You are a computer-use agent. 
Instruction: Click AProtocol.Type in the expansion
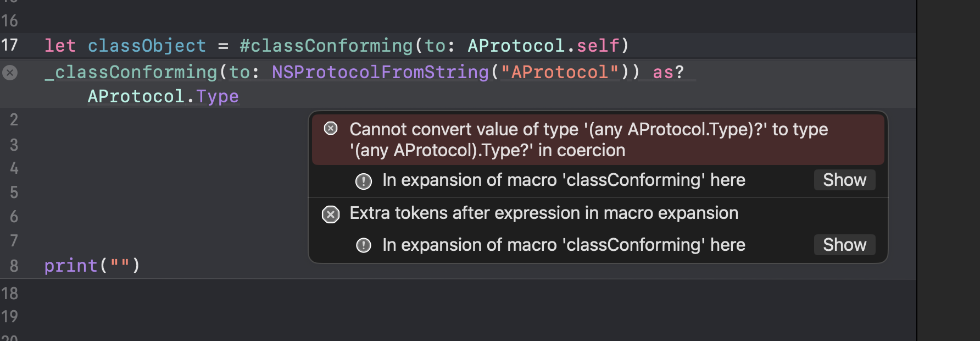point(163,97)
